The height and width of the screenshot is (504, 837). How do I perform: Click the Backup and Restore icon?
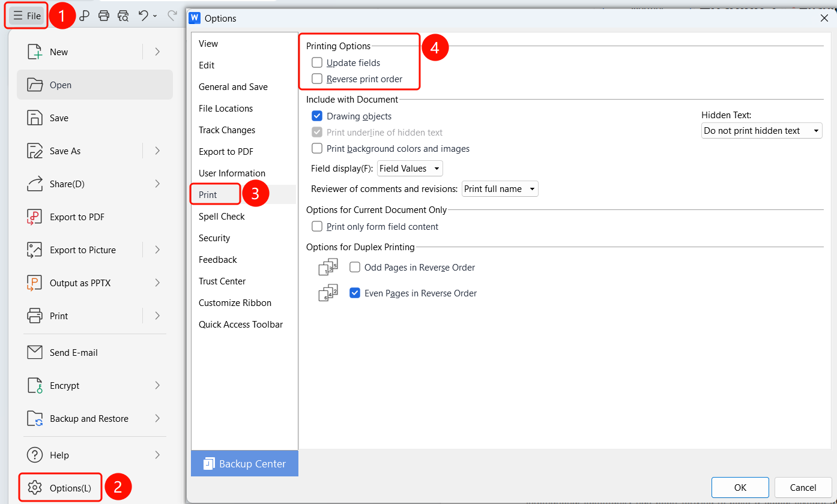(34, 419)
